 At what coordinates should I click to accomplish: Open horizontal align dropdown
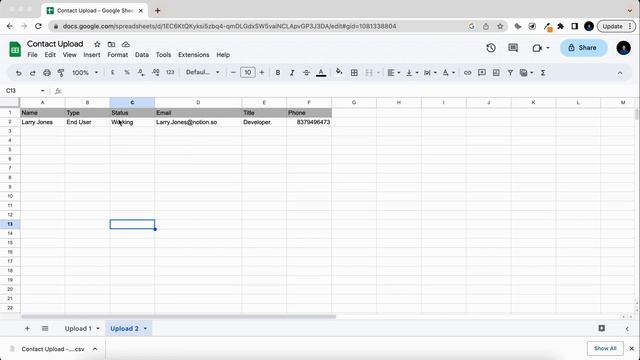tap(393, 73)
